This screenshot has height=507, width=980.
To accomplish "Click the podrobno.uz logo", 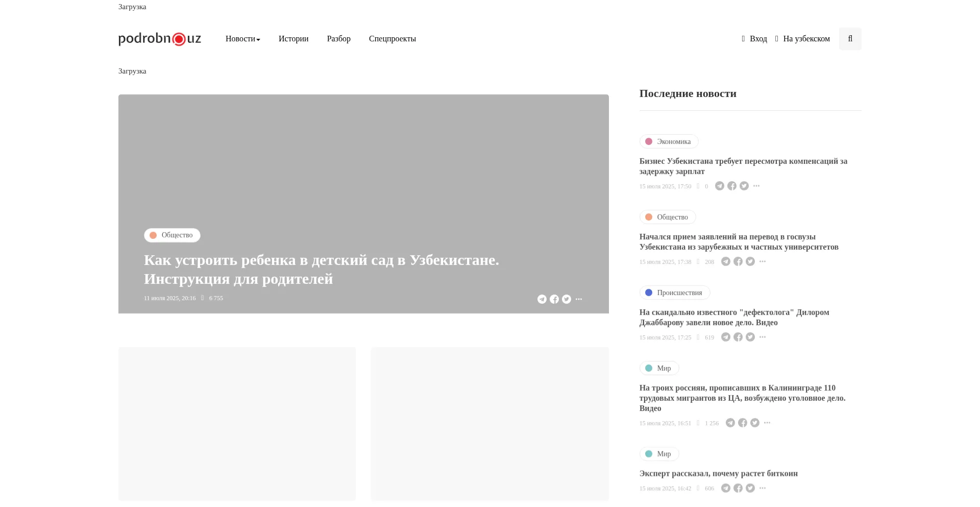I will pyautogui.click(x=160, y=39).
